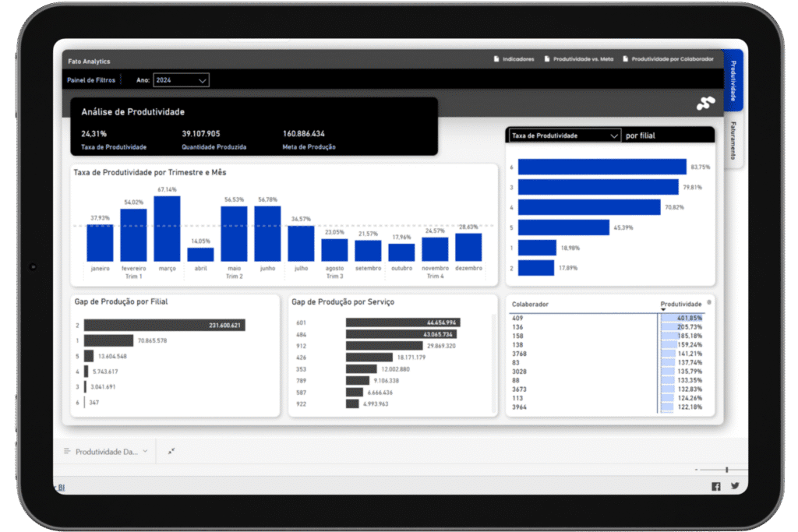
Task: Open the chevron on Produtividade Da page tab
Action: pos(145,451)
